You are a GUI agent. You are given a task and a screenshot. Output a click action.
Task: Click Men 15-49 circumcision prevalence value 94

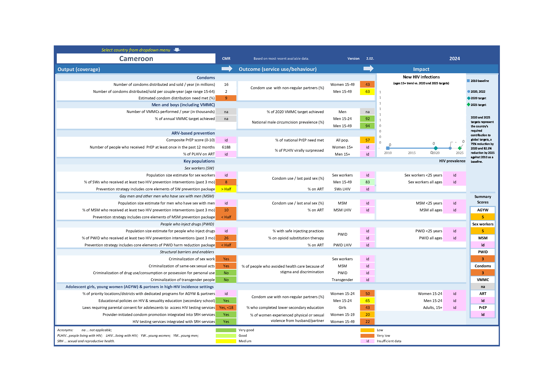click(367, 126)
